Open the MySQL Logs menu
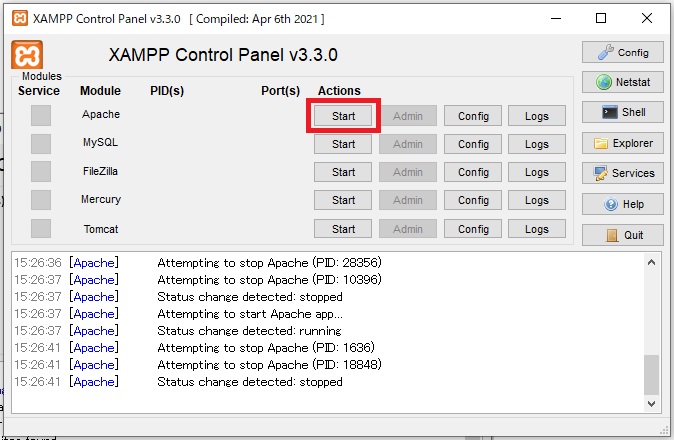This screenshot has height=440, width=674. tap(537, 144)
